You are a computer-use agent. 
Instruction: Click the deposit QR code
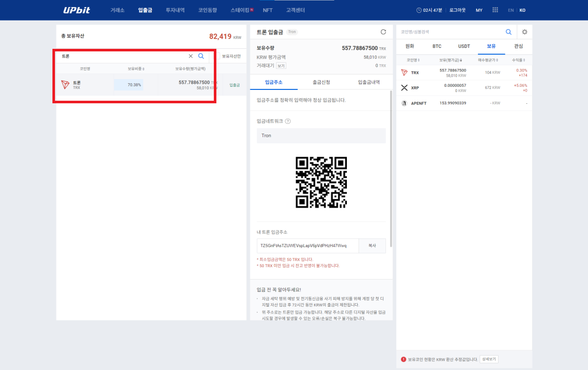pyautogui.click(x=321, y=182)
